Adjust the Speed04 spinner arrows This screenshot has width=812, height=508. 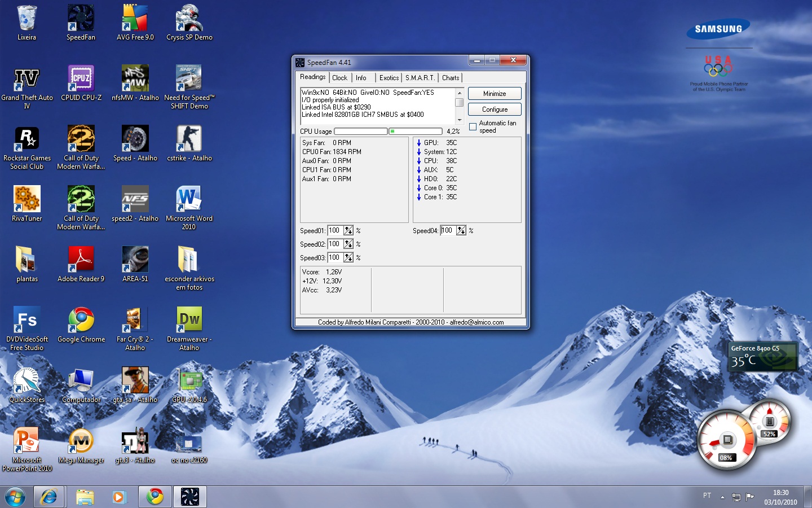[461, 230]
